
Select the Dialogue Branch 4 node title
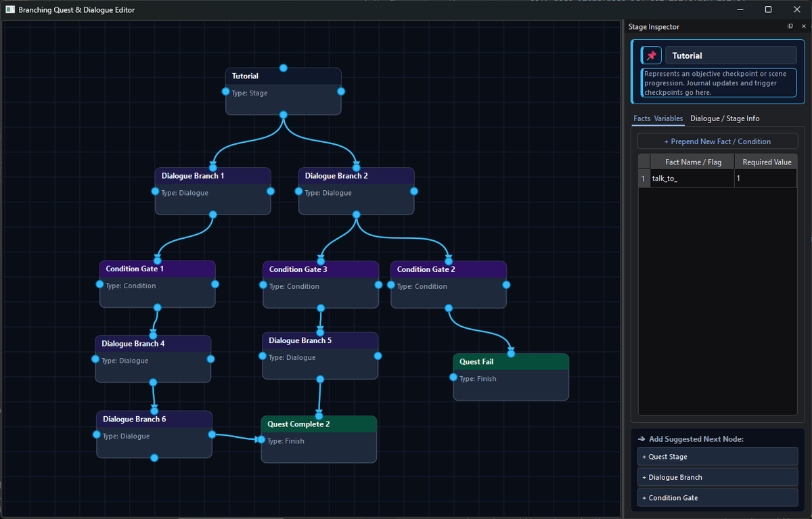(133, 344)
